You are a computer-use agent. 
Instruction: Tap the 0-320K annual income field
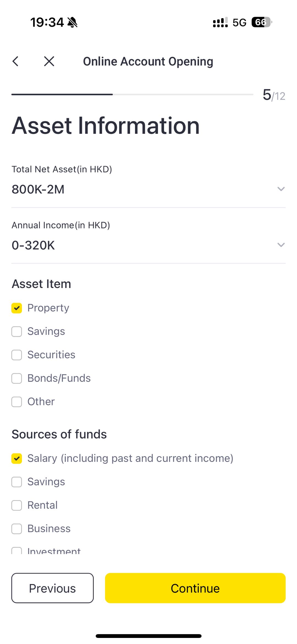tap(33, 245)
